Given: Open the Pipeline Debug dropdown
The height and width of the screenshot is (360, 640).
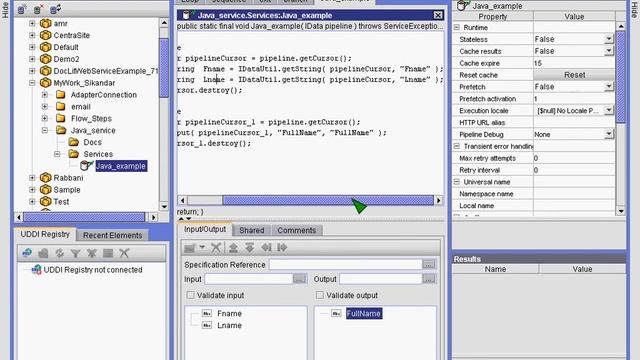Looking at the screenshot, I should coord(609,134).
